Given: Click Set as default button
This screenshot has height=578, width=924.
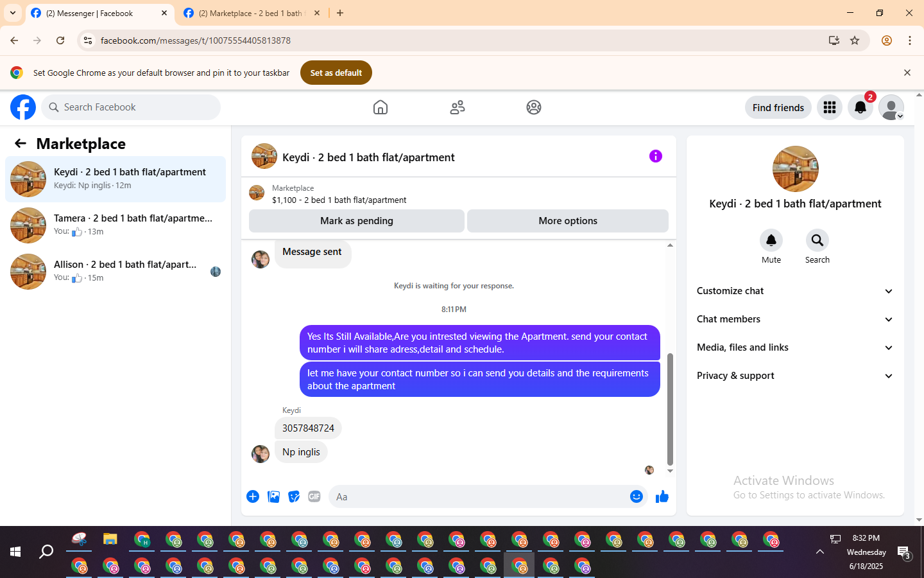Looking at the screenshot, I should point(336,73).
